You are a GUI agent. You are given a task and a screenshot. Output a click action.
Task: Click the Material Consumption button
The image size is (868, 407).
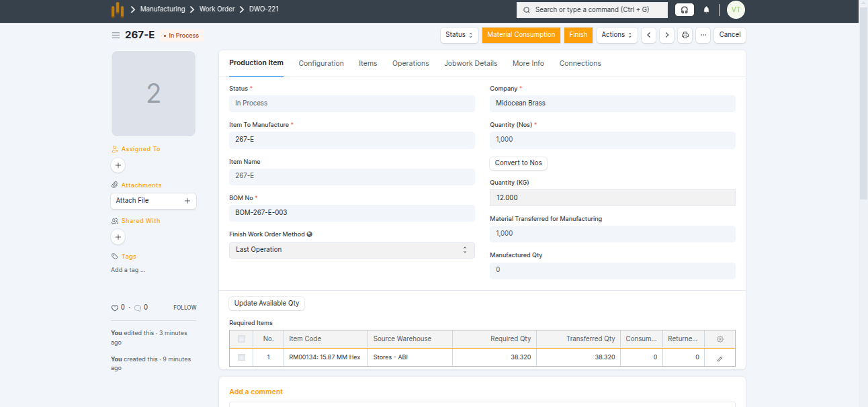pyautogui.click(x=521, y=35)
